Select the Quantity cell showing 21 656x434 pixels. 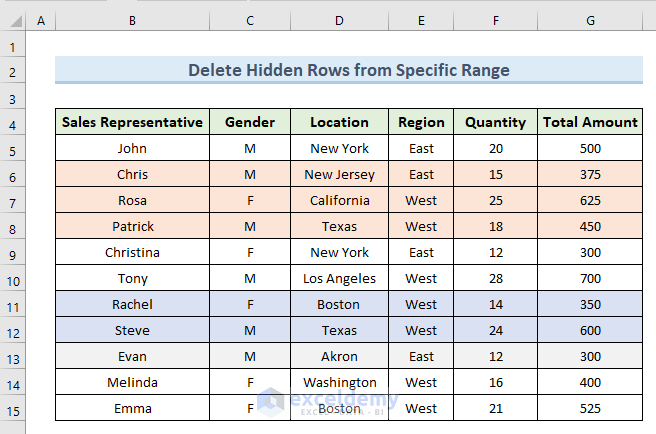point(496,408)
